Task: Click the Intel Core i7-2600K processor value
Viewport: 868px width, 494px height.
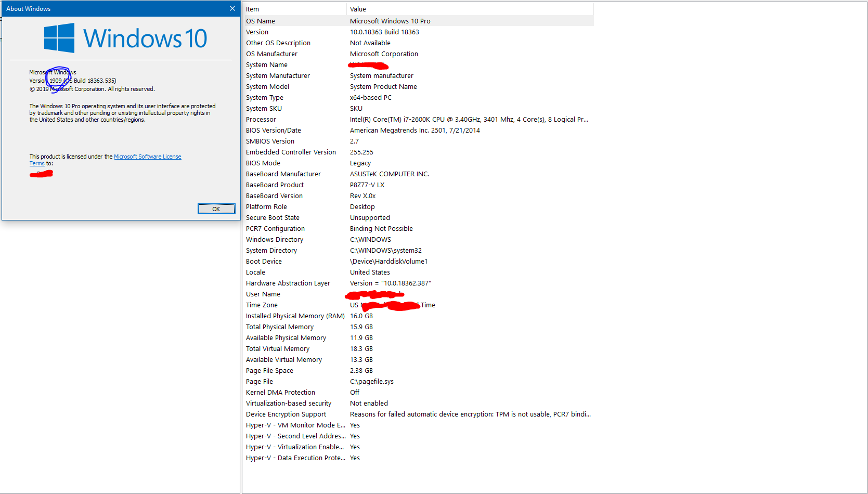Action: click(469, 119)
